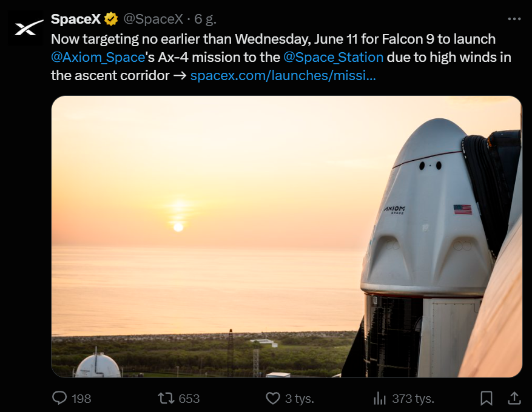The image size is (532, 412).
Task: Click the share upload arrow icon
Action: coord(514,397)
